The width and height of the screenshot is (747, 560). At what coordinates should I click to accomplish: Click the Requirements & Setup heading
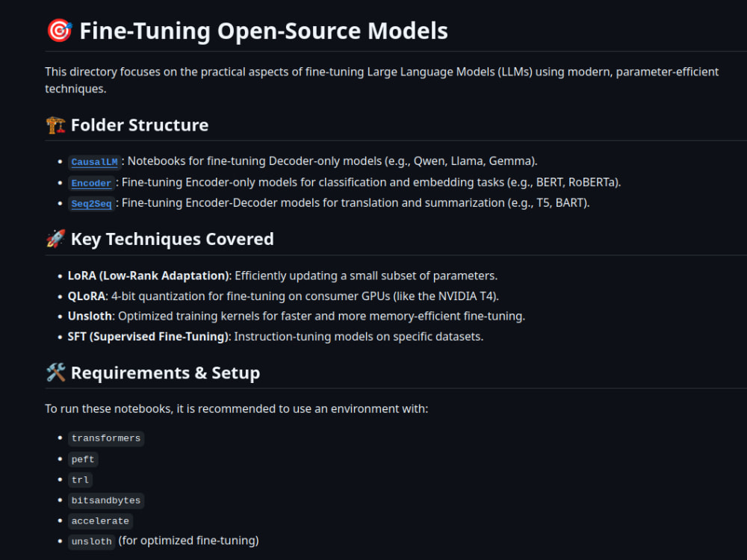pos(165,373)
